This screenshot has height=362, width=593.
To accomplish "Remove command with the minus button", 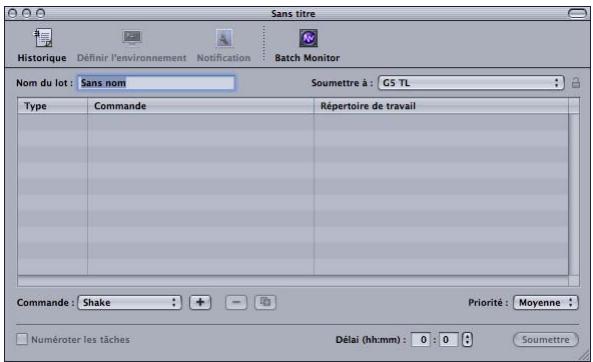I will 236,302.
